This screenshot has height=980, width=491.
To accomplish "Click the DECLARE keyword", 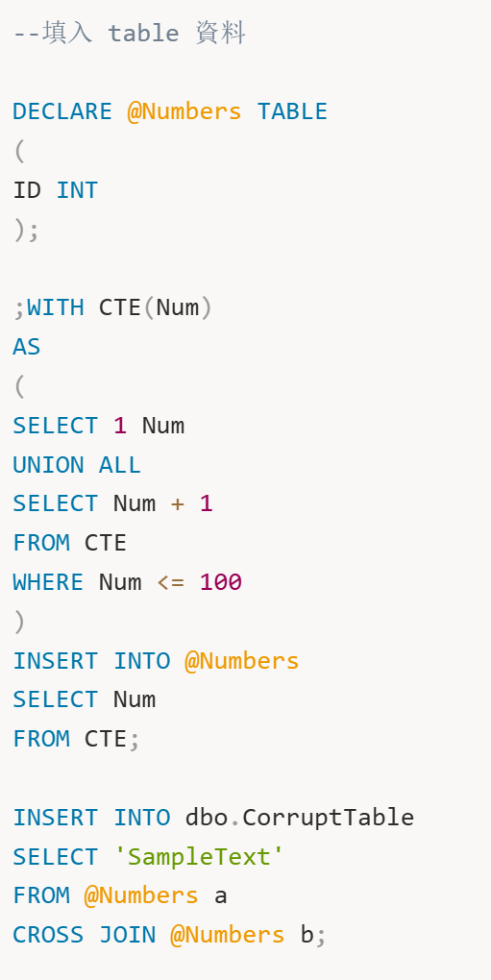I will (x=62, y=111).
